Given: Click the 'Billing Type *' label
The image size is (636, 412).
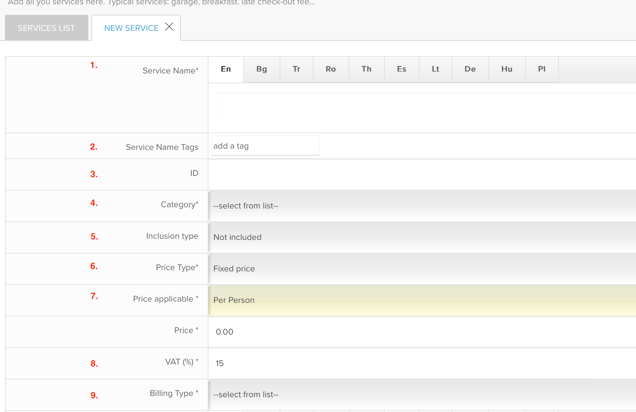Looking at the screenshot, I should tap(174, 393).
